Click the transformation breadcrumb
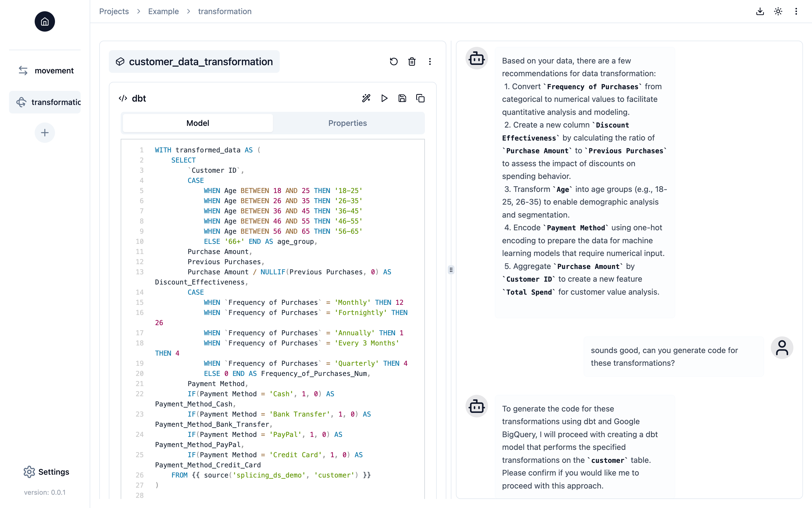This screenshot has width=812, height=508. click(x=225, y=11)
